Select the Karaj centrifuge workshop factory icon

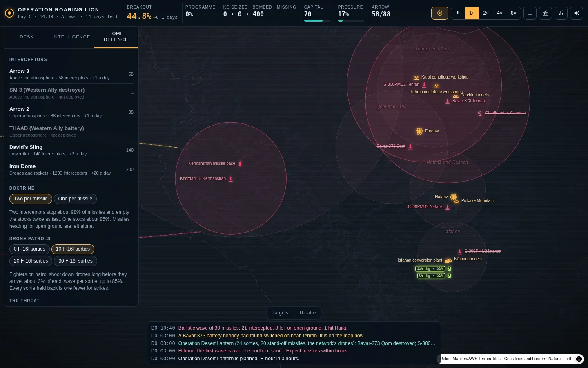[416, 77]
